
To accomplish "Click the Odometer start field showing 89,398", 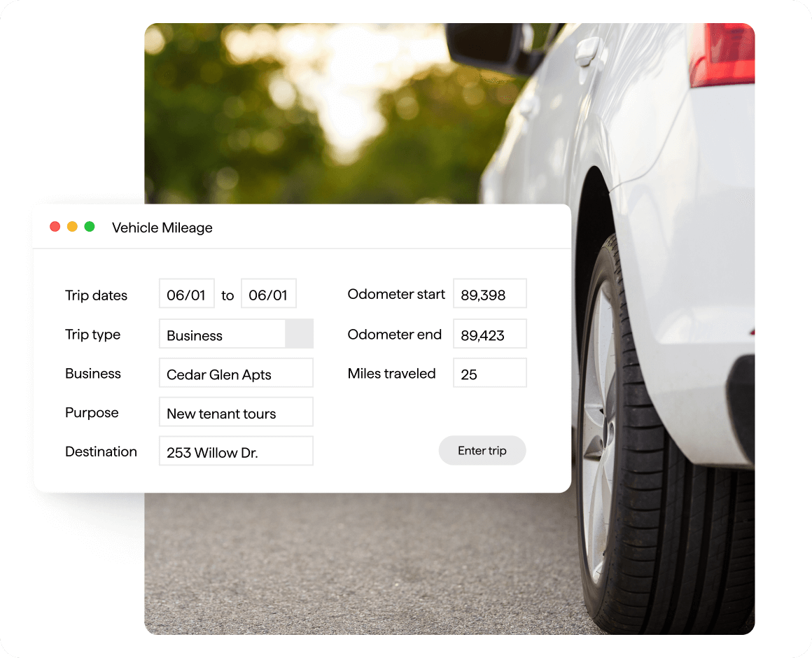I will 489,293.
